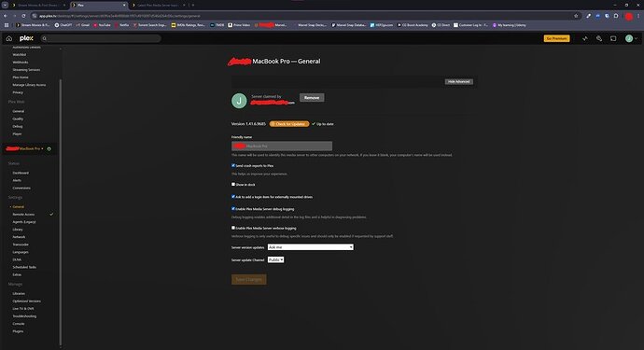Enable Show in dock checkbox

233,184
